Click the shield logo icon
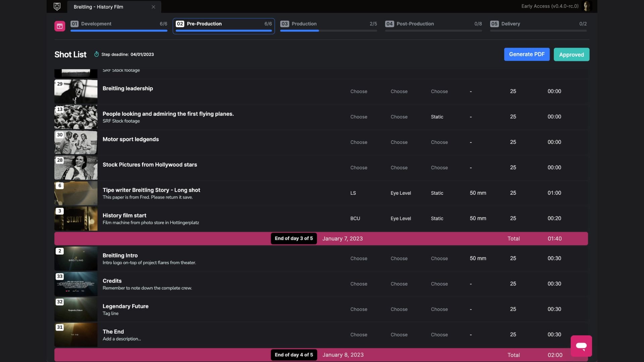 coord(57,7)
